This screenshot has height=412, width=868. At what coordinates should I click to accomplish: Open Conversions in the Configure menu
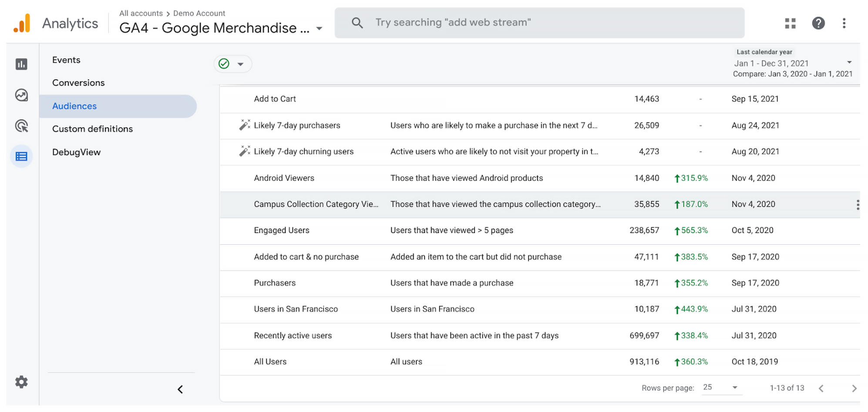click(78, 83)
